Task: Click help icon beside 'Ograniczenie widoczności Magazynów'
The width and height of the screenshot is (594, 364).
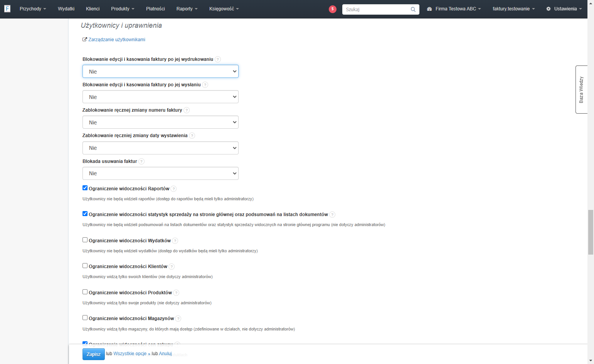Action: pyautogui.click(x=178, y=319)
